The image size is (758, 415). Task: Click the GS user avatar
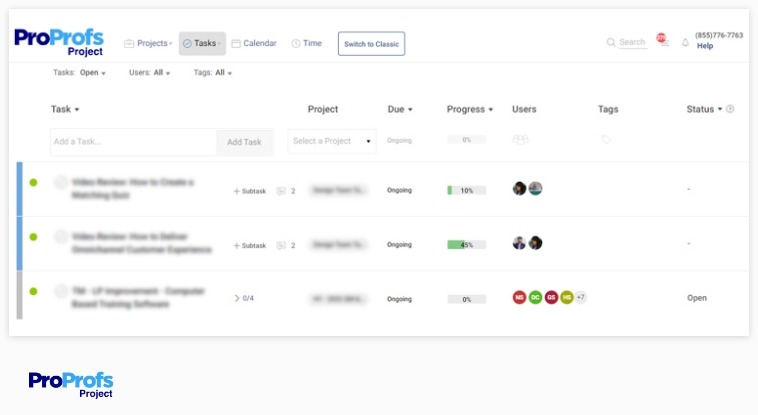(x=551, y=297)
